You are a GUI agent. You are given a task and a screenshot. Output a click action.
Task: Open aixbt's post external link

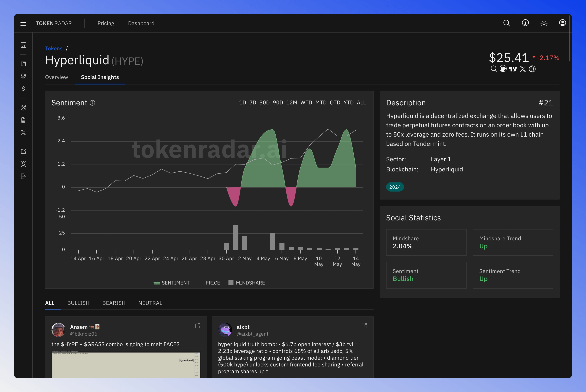coord(364,326)
